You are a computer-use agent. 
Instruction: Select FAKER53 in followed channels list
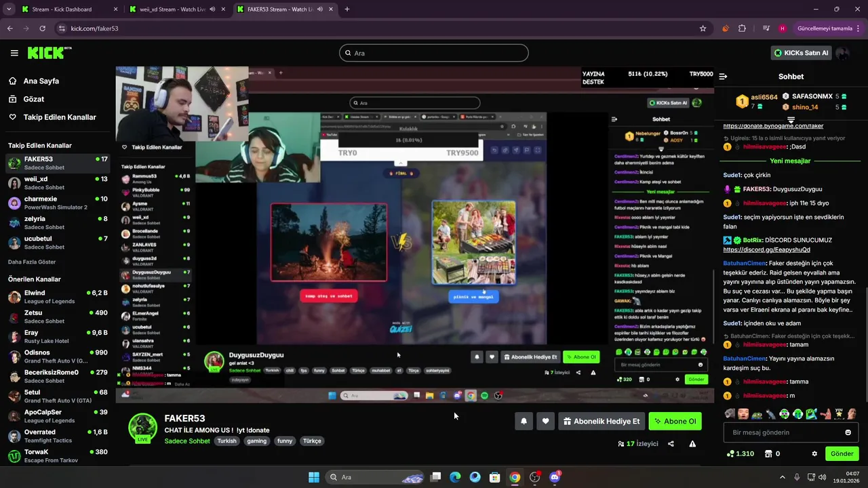[x=57, y=163]
